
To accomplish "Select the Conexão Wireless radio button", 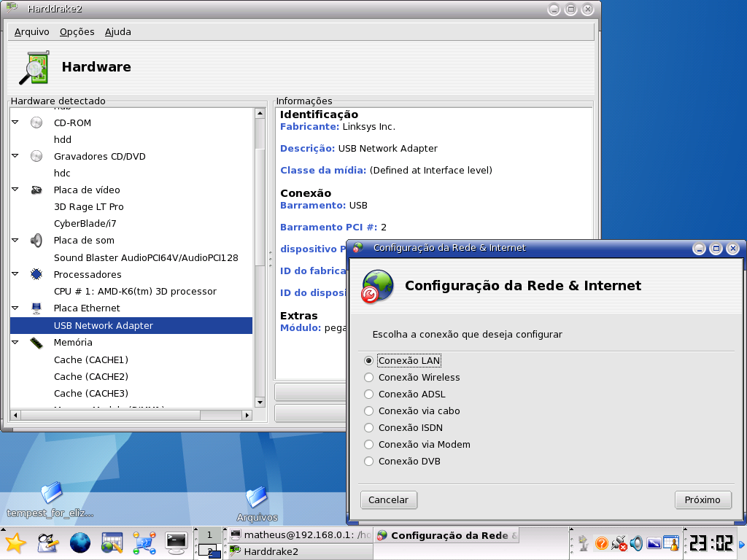I will click(x=368, y=378).
